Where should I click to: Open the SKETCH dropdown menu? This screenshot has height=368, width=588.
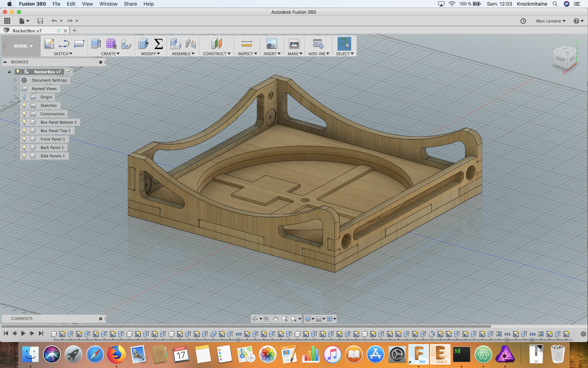[63, 54]
